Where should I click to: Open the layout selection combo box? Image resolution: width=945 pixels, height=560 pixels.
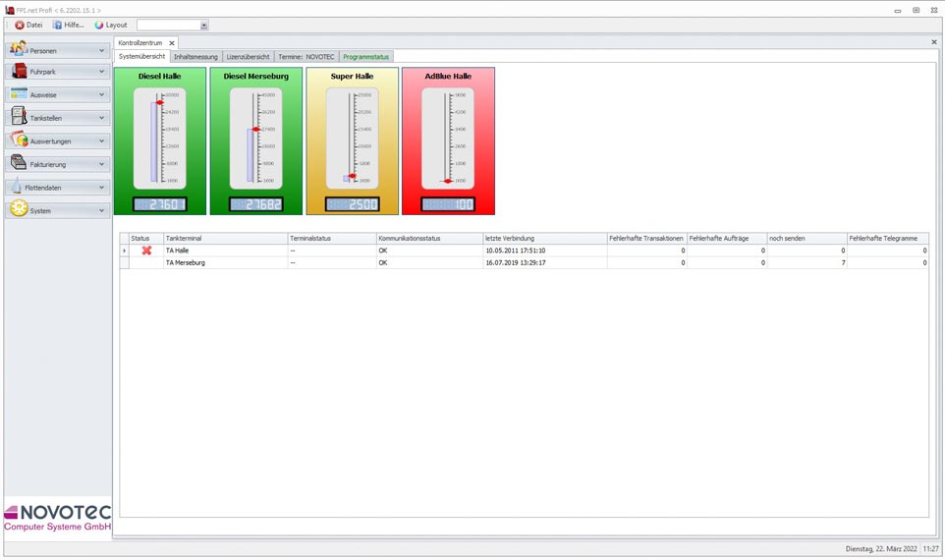(203, 26)
